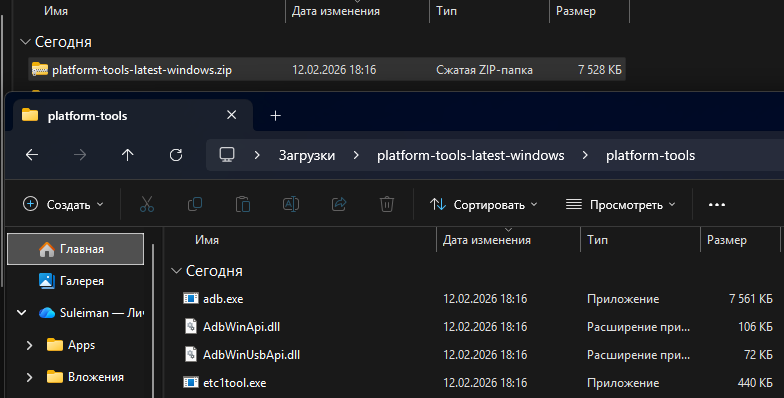Sort by Размер column in background window
Screen dimensions: 784x398
point(576,11)
